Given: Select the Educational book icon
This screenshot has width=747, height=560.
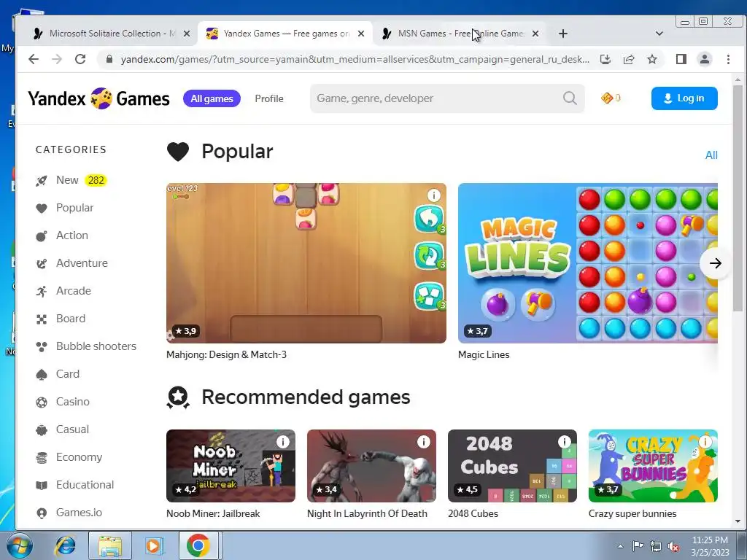Looking at the screenshot, I should point(42,485).
